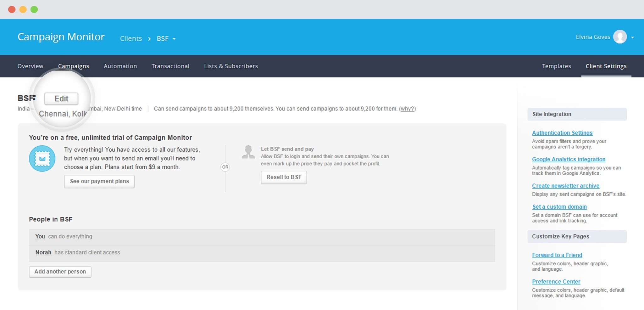Click the BSF client name heading

tap(27, 98)
